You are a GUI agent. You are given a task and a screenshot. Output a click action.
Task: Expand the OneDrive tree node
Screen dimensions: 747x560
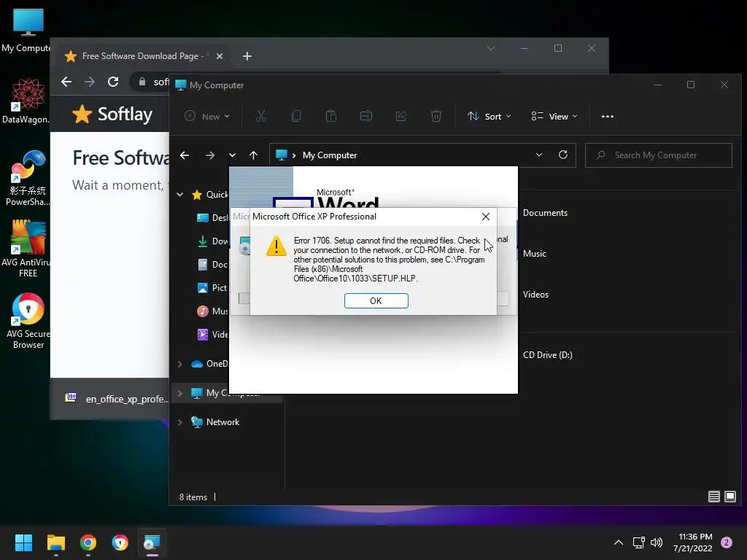click(x=180, y=364)
